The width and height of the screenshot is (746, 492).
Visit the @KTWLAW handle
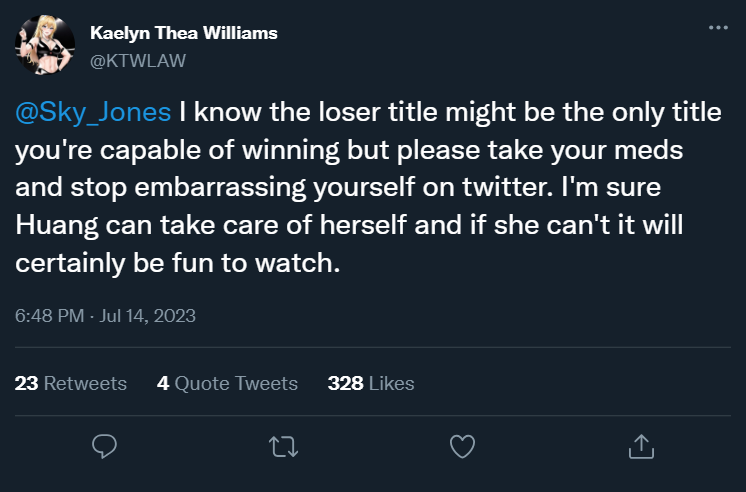[x=138, y=60]
